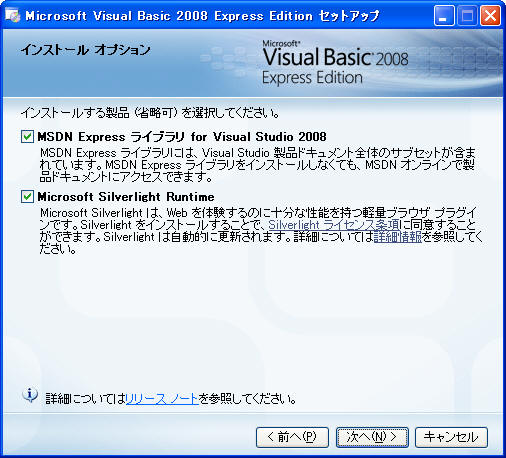Cancel setup with the キャンセル button
The width and height of the screenshot is (506, 458).
pyautogui.click(x=451, y=437)
